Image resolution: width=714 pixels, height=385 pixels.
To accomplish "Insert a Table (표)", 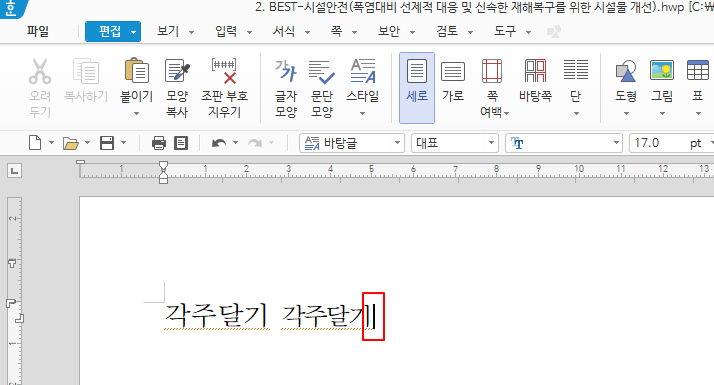I will (698, 72).
